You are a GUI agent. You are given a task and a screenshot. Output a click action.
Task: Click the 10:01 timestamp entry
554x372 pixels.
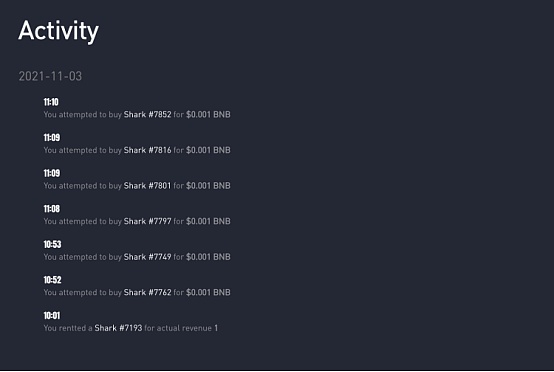52,315
